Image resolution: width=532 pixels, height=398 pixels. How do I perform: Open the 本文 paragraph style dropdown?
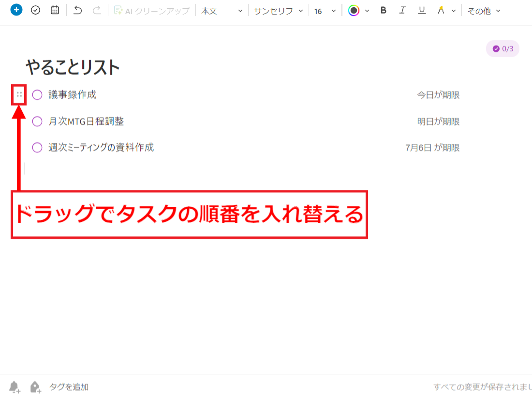click(x=222, y=10)
